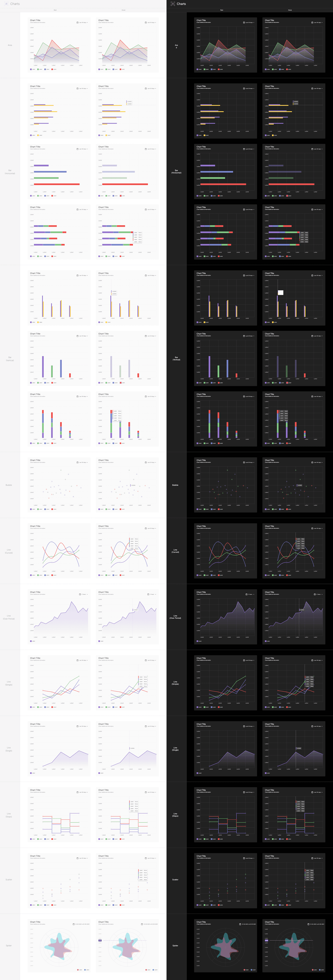Click calendar icon on light Bubble hover chart
The width and height of the screenshot is (333, 980).
(146, 462)
